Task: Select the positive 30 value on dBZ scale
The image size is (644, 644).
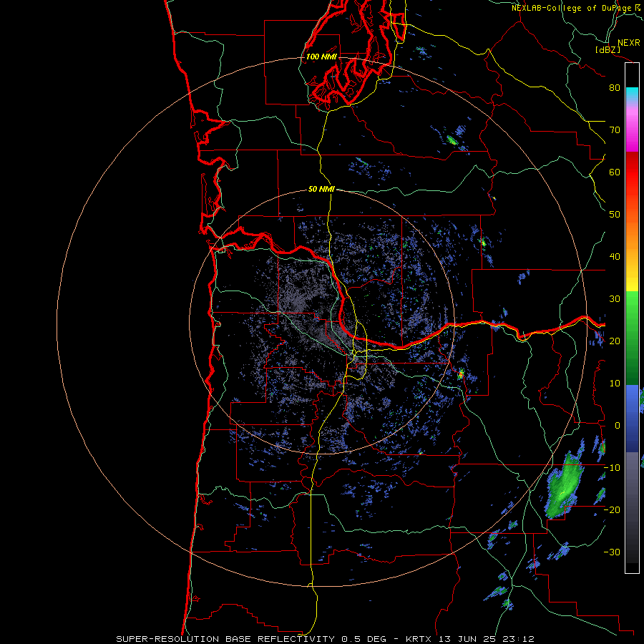Action: pos(615,299)
